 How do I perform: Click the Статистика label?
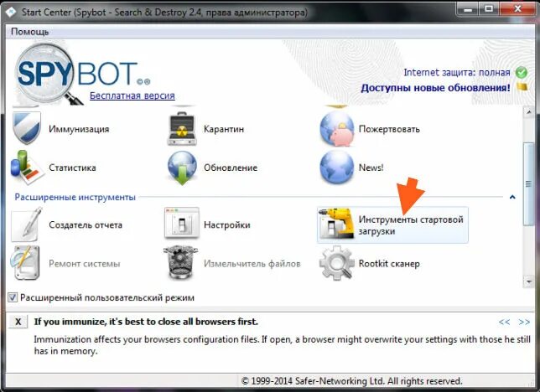pyautogui.click(x=72, y=168)
